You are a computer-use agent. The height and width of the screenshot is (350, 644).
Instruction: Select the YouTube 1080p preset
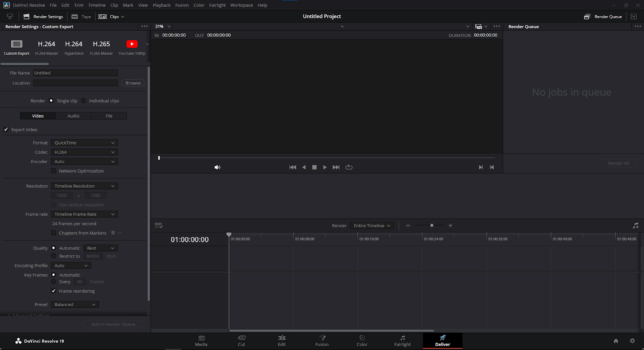[132, 47]
